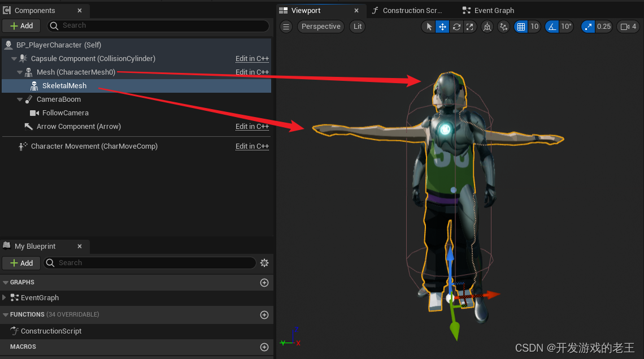The height and width of the screenshot is (359, 644).
Task: Collapse the CameraBoom tree node
Action: click(20, 100)
